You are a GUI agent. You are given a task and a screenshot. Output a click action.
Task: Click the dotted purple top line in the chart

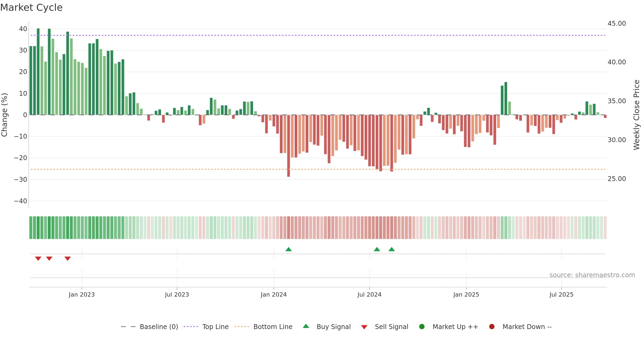(318, 35)
